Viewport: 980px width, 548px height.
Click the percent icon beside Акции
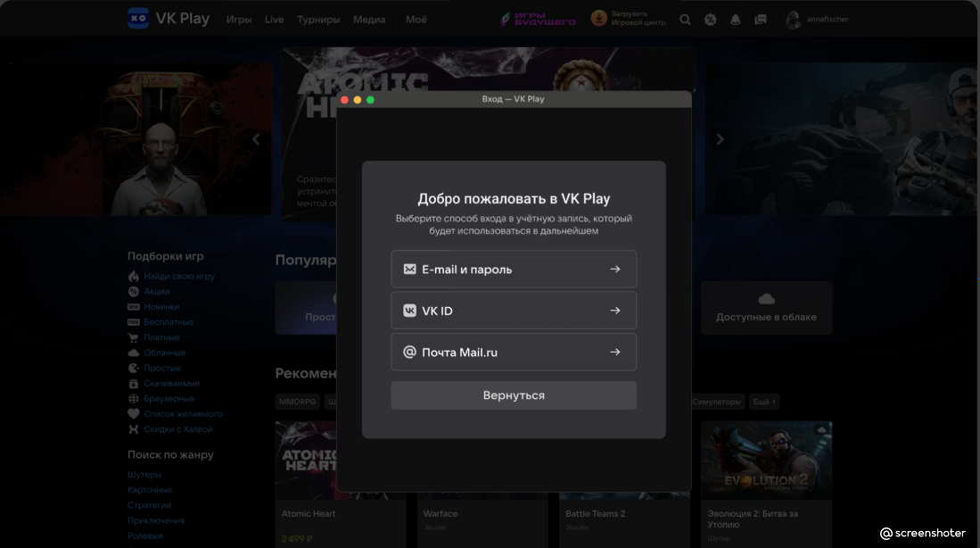[x=133, y=292]
